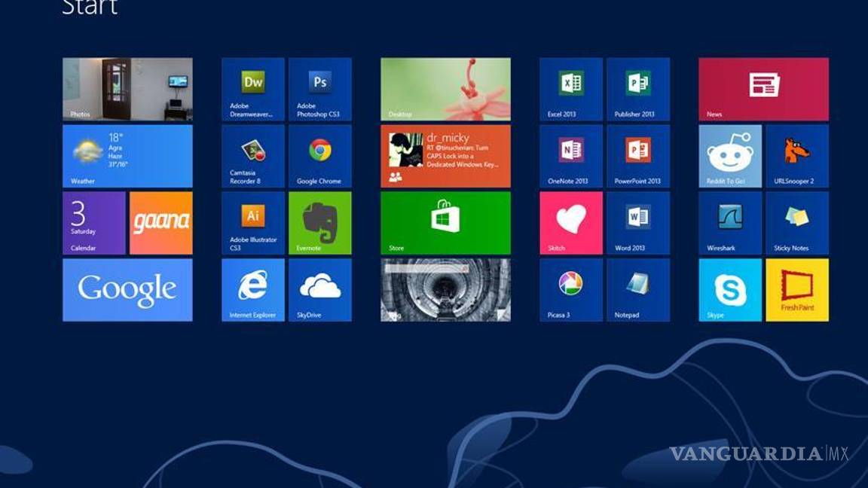Open the Skype tile
The width and height of the screenshot is (868, 488).
(x=730, y=290)
